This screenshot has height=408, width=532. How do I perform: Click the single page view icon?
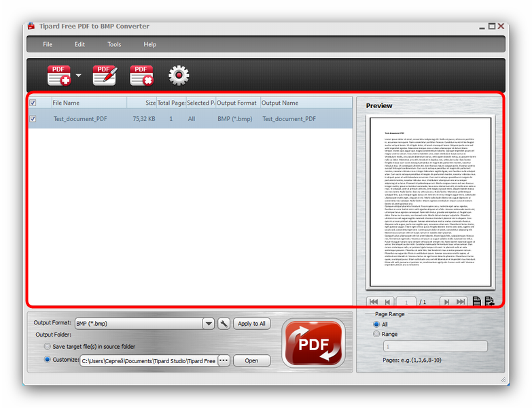coord(477,301)
